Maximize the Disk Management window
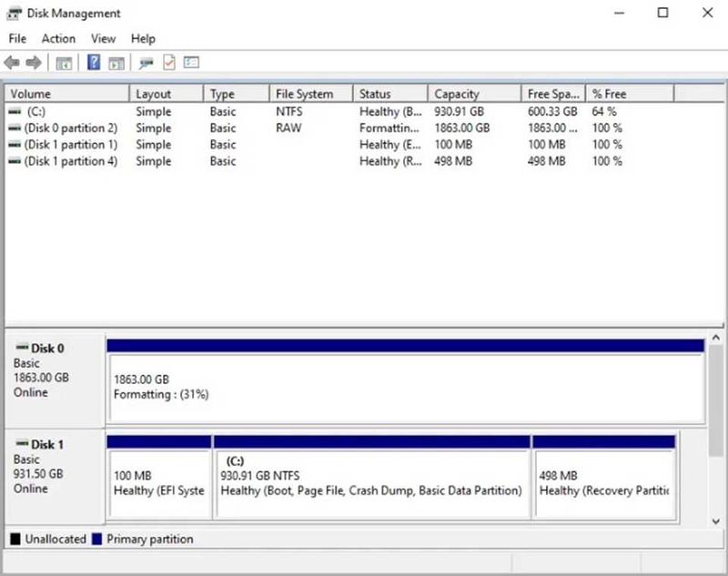 coord(663,13)
